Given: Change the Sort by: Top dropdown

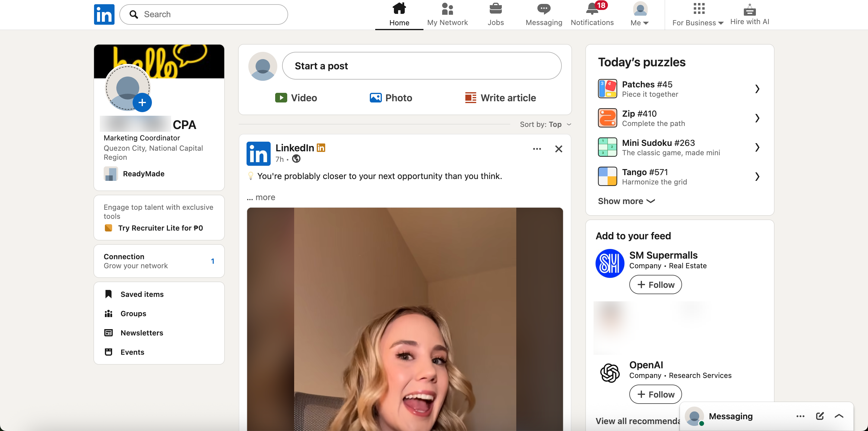Looking at the screenshot, I should (546, 124).
